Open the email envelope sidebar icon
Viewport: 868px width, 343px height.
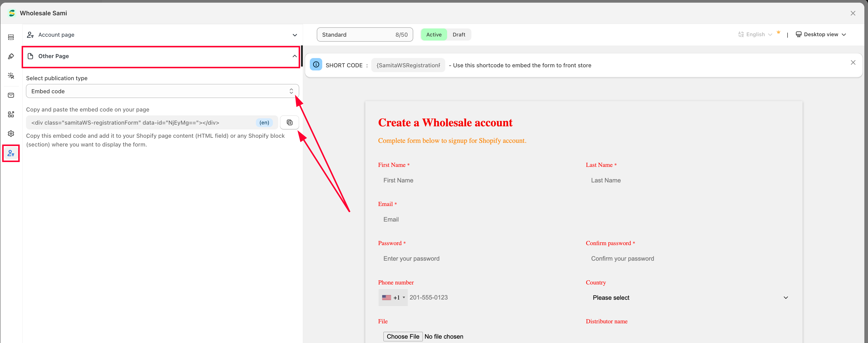point(11,95)
